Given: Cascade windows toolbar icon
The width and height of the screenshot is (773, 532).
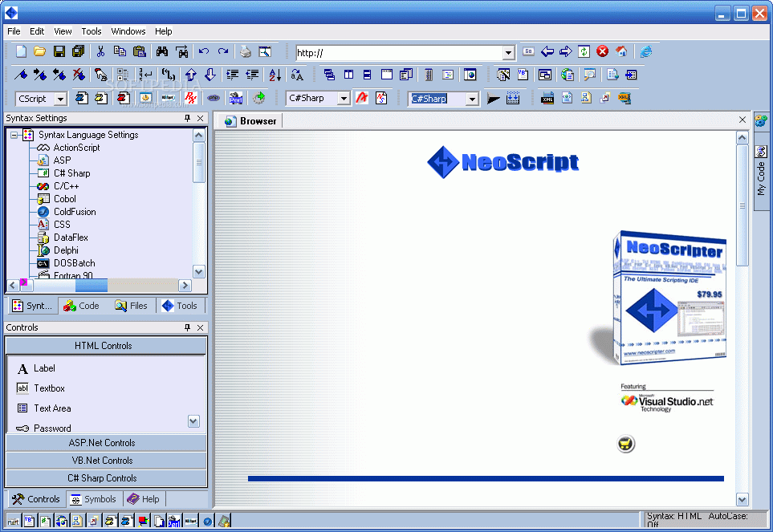Looking at the screenshot, I should [x=329, y=75].
